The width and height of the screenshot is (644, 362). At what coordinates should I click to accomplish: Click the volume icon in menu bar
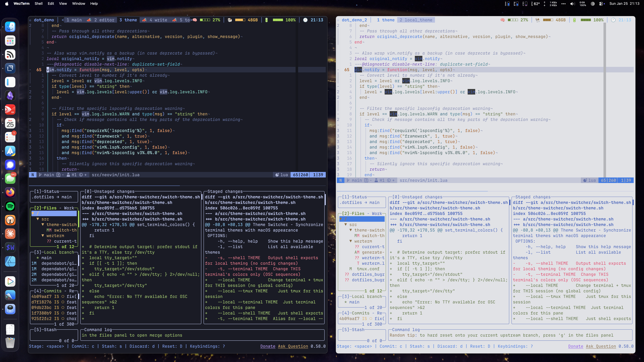573,4
